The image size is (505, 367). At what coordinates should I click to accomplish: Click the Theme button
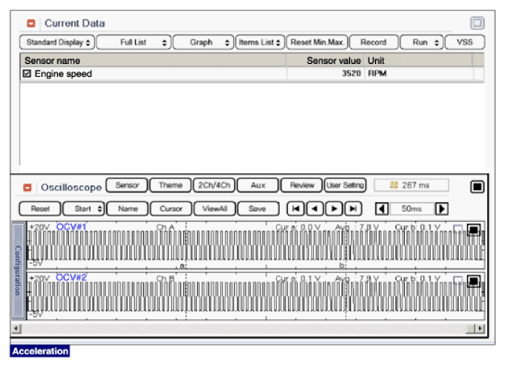pyautogui.click(x=170, y=185)
